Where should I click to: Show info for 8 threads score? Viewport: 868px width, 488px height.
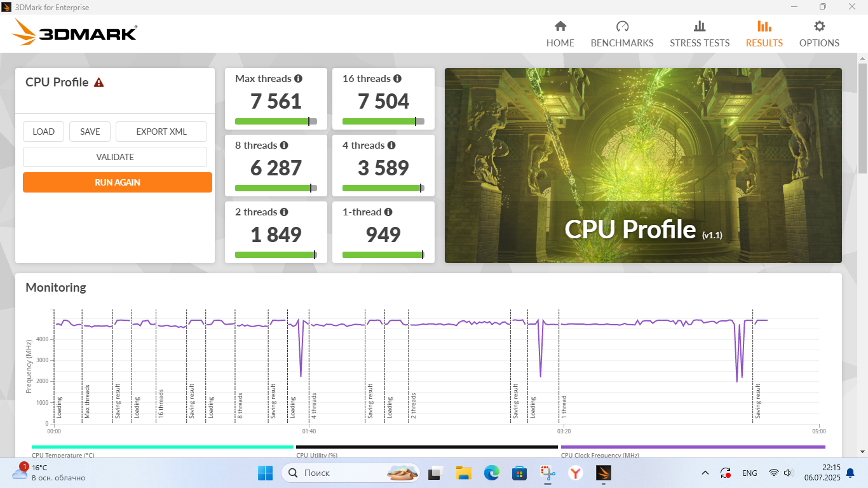284,146
